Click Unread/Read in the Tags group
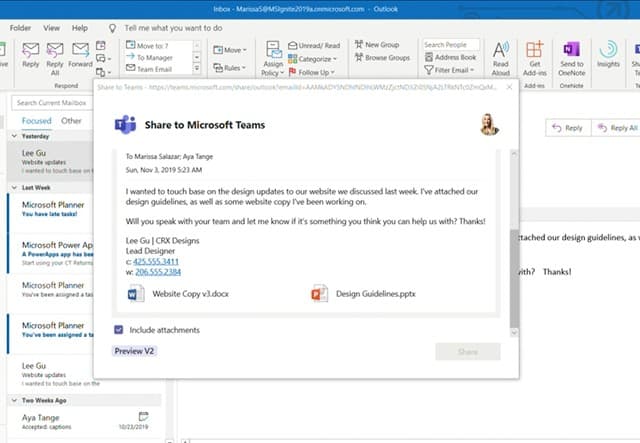This screenshot has height=443, width=640. point(314,45)
